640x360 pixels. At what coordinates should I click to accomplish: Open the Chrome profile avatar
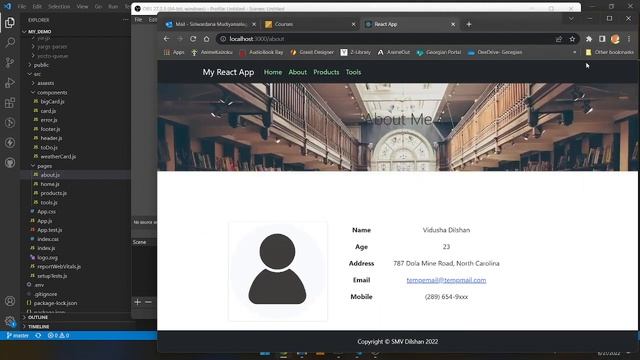coord(615,39)
